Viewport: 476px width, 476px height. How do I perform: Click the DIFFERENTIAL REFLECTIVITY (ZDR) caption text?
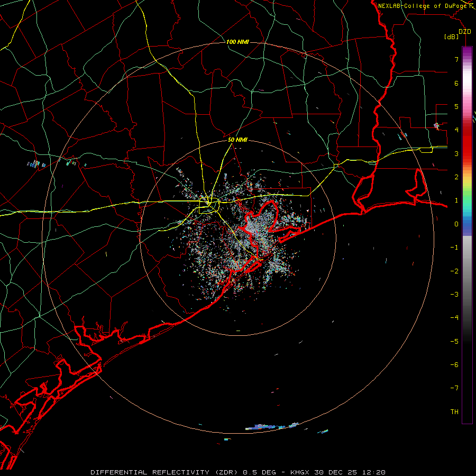click(165, 472)
